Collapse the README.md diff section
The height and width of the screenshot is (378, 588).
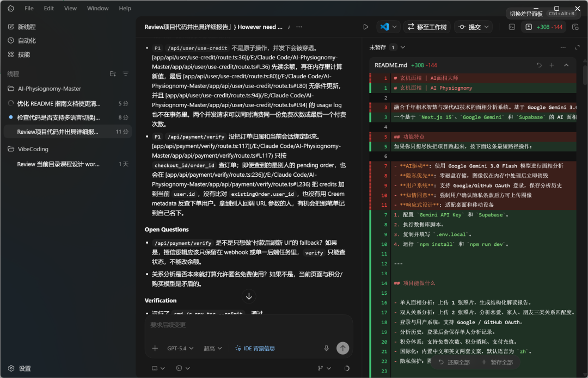(x=566, y=65)
